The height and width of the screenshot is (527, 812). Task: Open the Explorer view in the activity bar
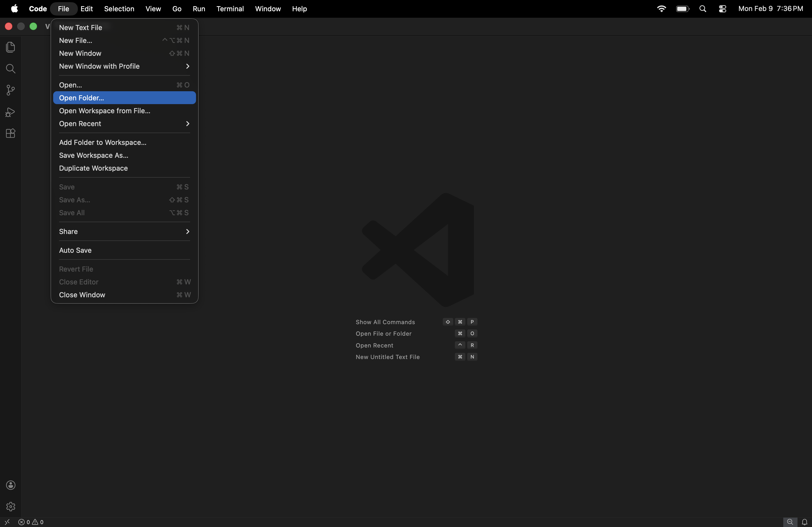coord(10,47)
